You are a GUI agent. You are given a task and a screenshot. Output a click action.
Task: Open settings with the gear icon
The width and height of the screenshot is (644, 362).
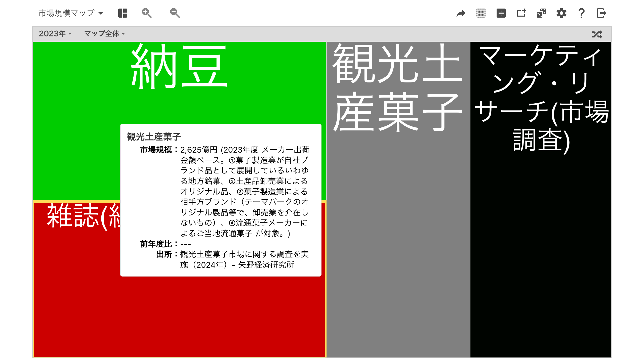point(561,13)
